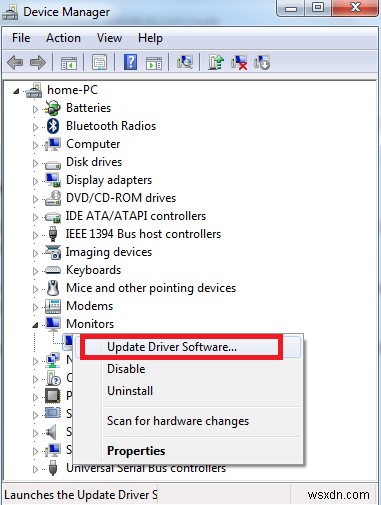
Task: Choose Disable in the context menu
Action: click(x=188, y=369)
